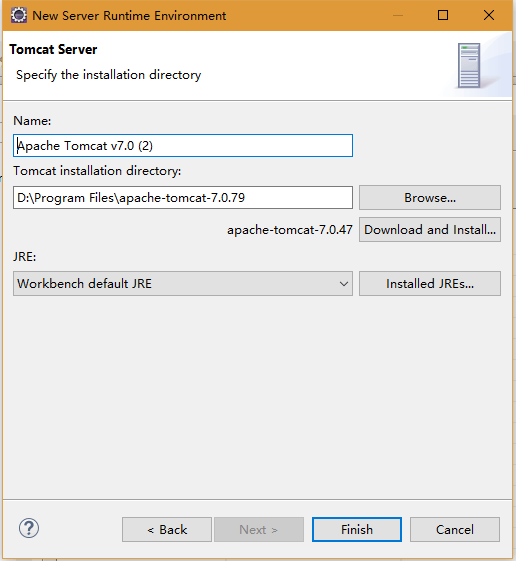This screenshot has height=561, width=516.
Task: Click the New Server Runtime Environment title text
Action: point(129,16)
